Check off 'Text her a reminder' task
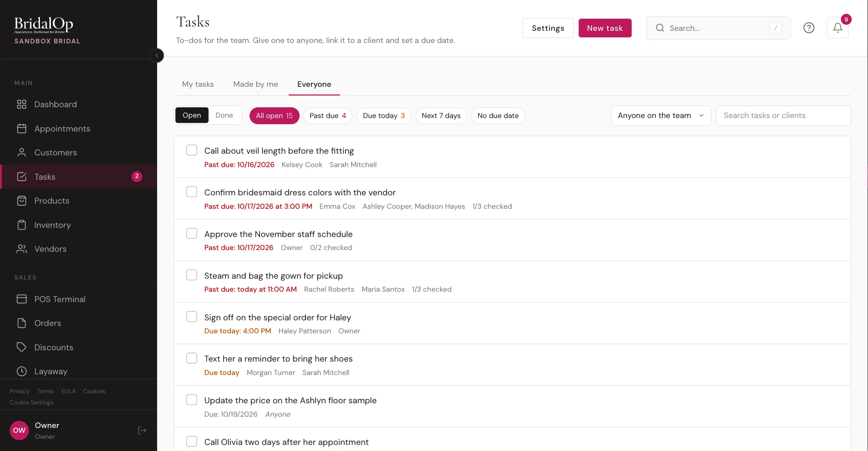 click(191, 358)
